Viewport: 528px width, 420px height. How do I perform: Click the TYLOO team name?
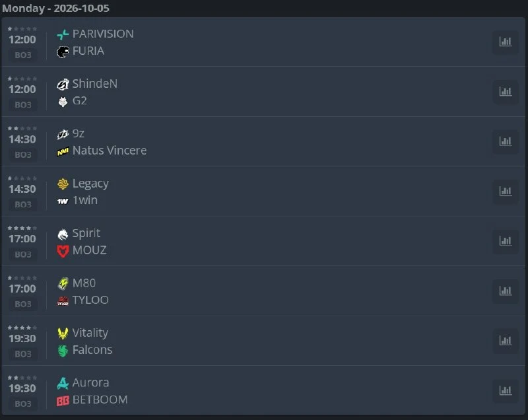[90, 300]
